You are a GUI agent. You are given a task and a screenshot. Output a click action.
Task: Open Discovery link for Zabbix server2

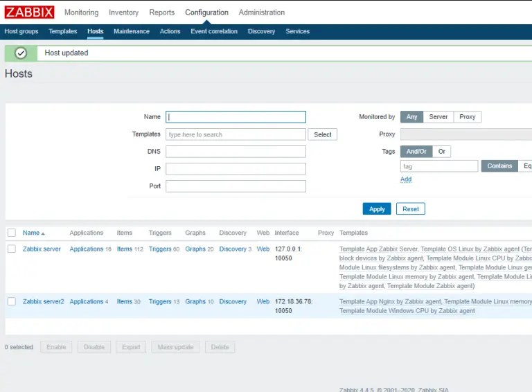tap(233, 301)
